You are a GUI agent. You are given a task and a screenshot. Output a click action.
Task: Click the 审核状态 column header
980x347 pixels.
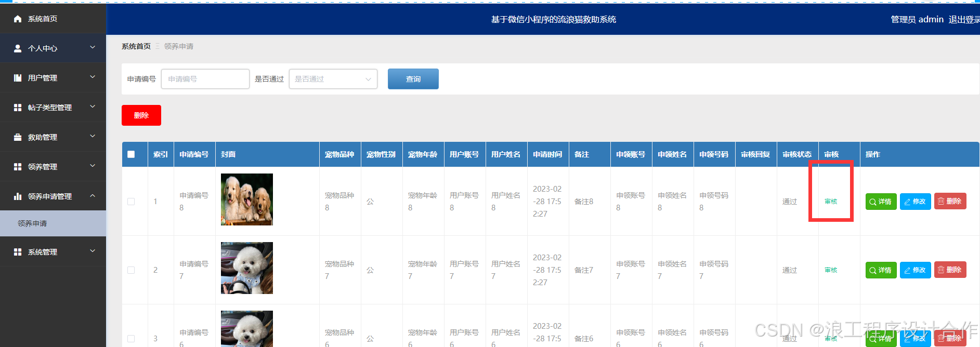pos(797,154)
